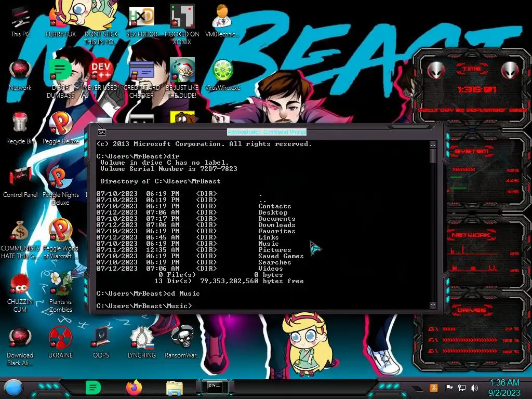Image resolution: width=532 pixels, height=399 pixels.
Task: Open the CREDIT CARD CHECKER shortcut
Action: [x=141, y=79]
